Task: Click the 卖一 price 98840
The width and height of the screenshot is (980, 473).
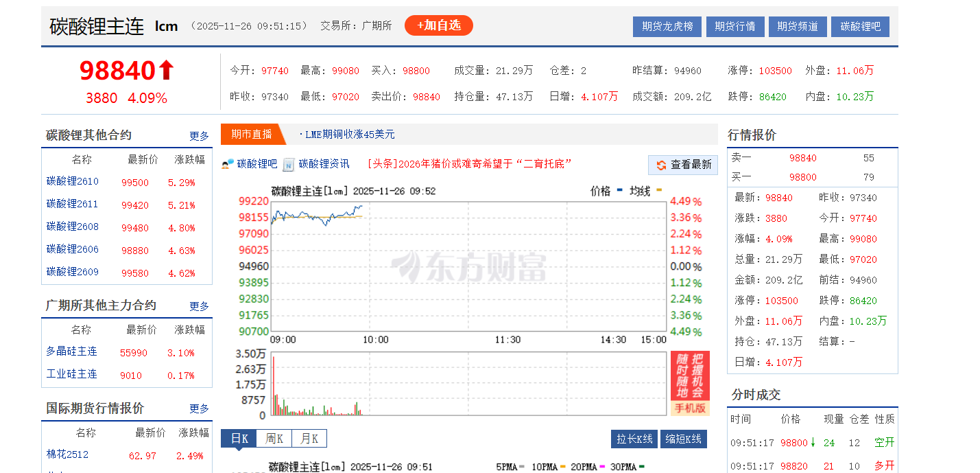Action: (802, 158)
